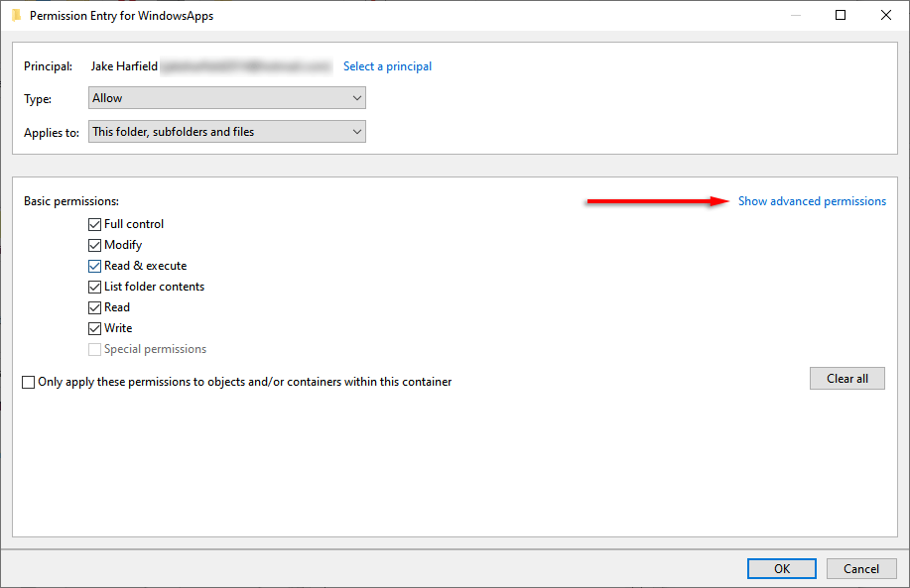Enable only apply within this container

coord(28,382)
